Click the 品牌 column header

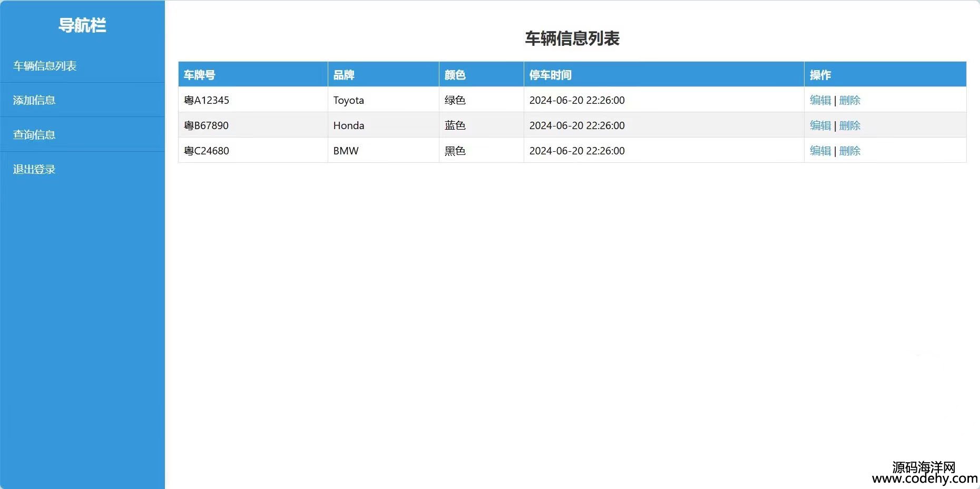344,75
